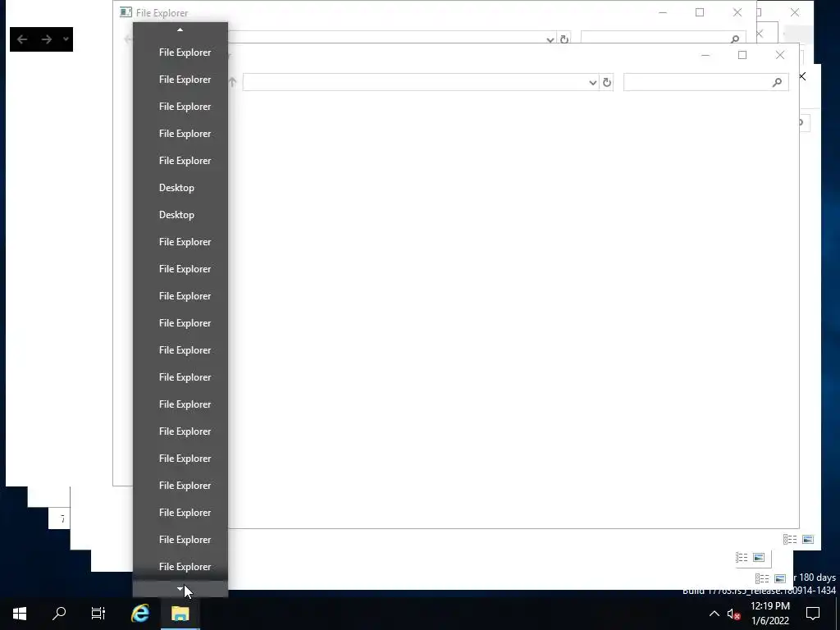Expand the front window's address bar dropdown
This screenshot has width=840, height=630.
(x=592, y=83)
